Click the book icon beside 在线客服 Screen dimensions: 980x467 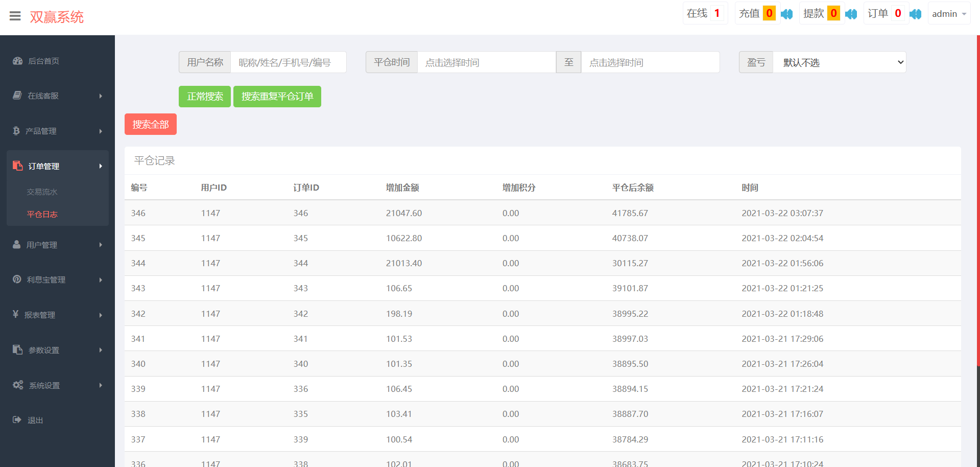[x=17, y=96]
